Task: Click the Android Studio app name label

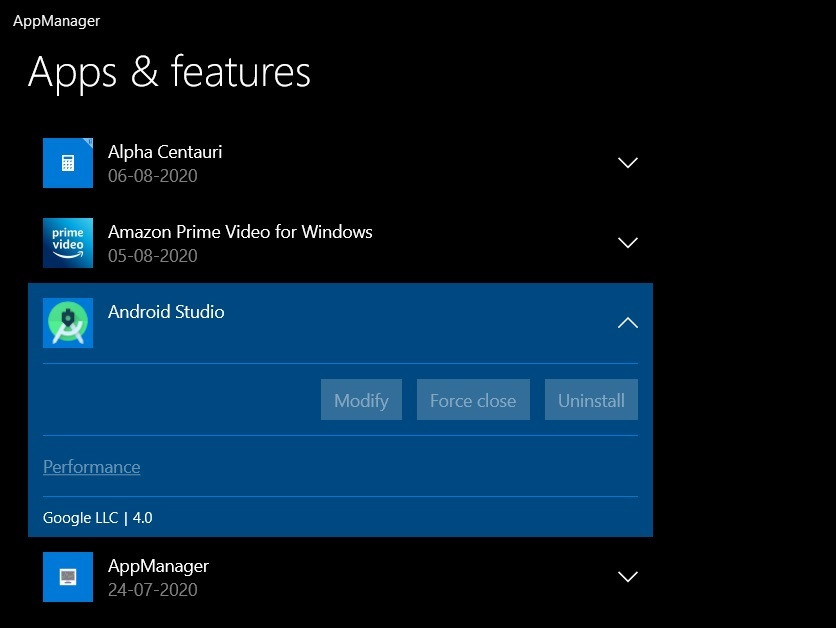Action: [x=166, y=311]
